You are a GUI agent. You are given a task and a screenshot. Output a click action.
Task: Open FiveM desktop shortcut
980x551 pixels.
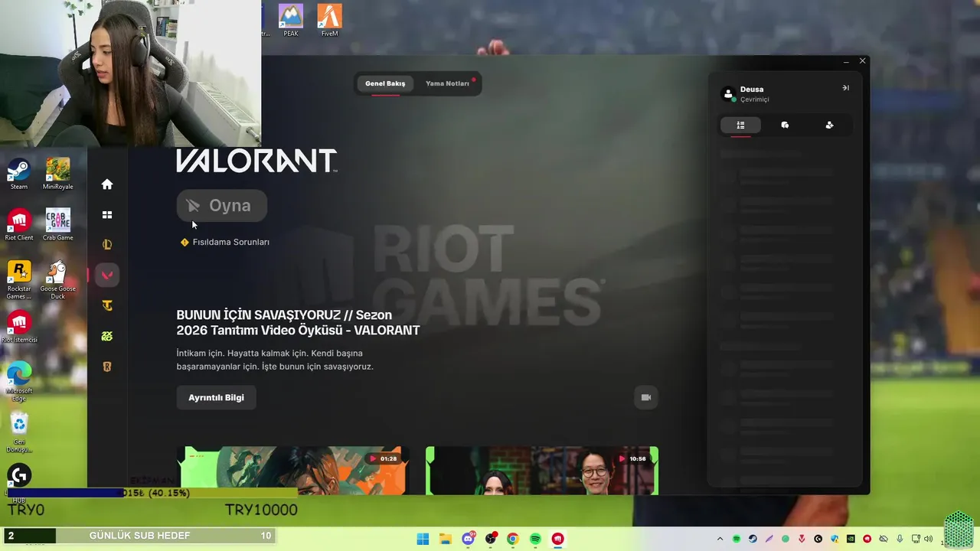pyautogui.click(x=329, y=21)
